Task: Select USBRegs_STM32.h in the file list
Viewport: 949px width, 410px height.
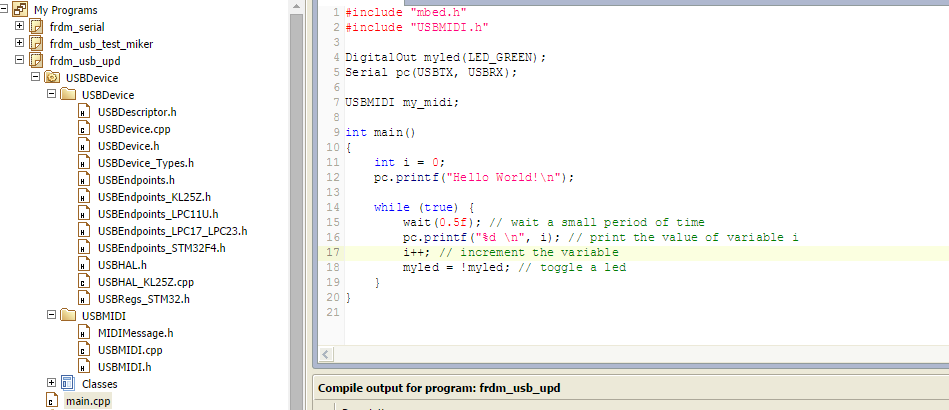Action: tap(143, 299)
